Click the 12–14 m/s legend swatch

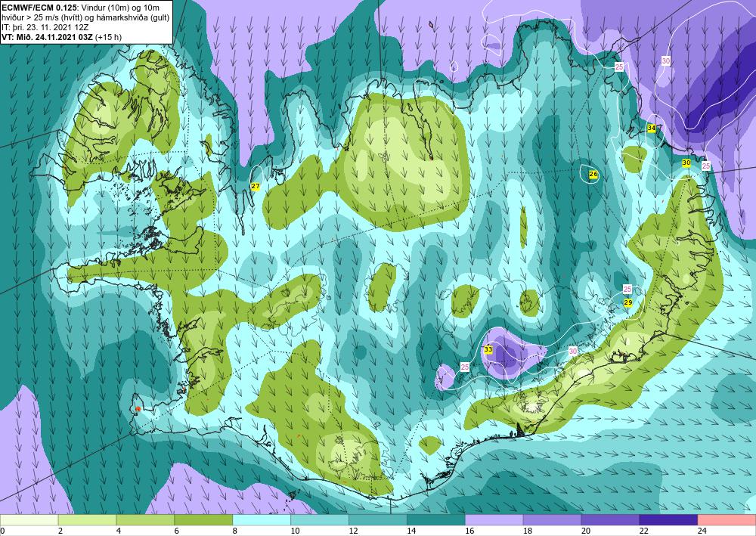[378, 520]
